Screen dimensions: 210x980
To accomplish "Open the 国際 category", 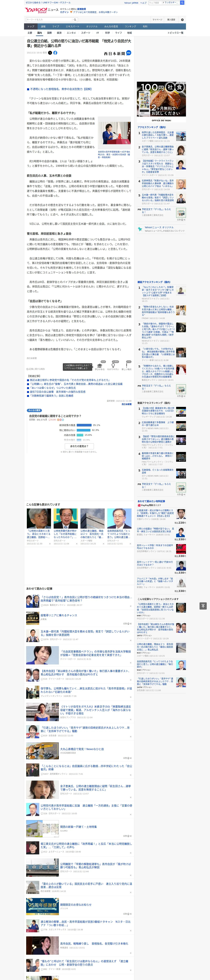I will [49, 33].
